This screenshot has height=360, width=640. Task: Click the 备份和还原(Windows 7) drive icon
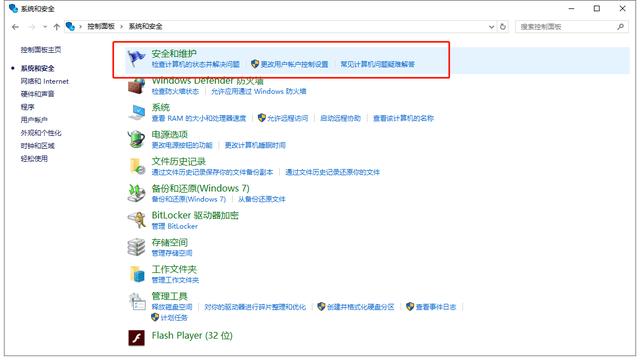(x=136, y=193)
